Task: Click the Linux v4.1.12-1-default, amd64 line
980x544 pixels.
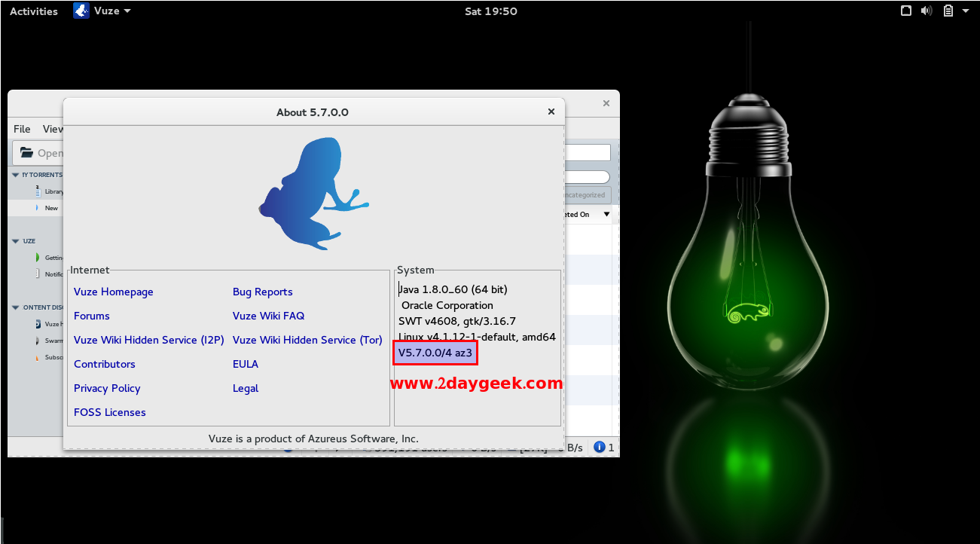Action: click(477, 337)
